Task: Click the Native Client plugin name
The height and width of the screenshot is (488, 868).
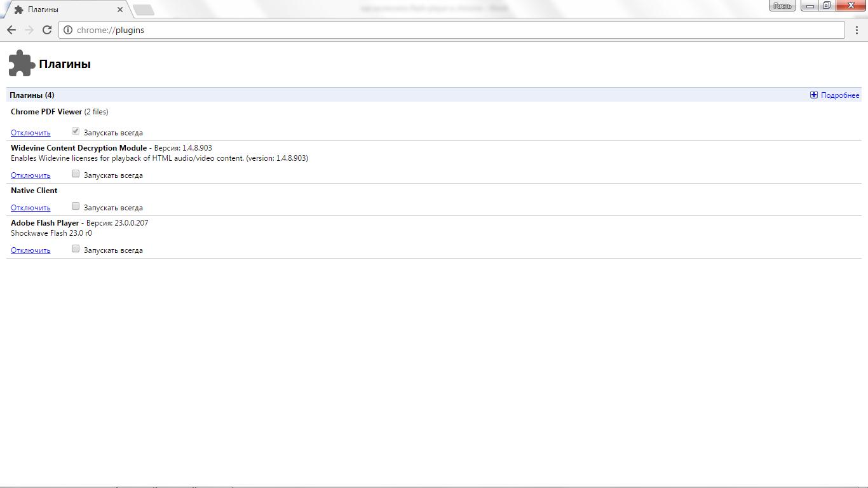Action: tap(34, 191)
